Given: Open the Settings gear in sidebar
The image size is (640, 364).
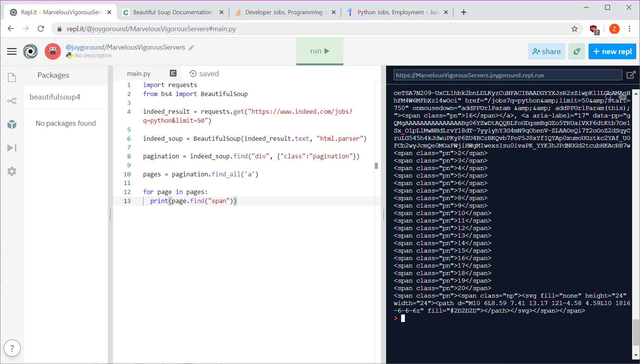Looking at the screenshot, I should pos(12,171).
